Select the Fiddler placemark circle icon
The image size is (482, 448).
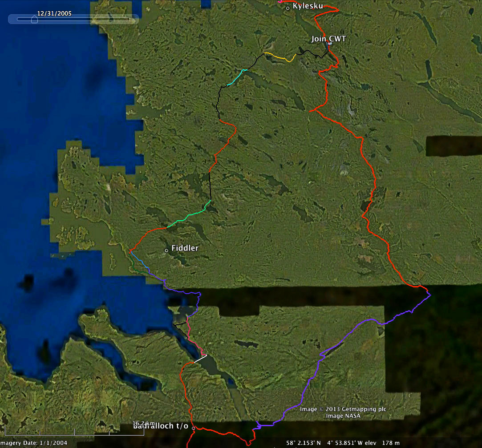pos(166,250)
